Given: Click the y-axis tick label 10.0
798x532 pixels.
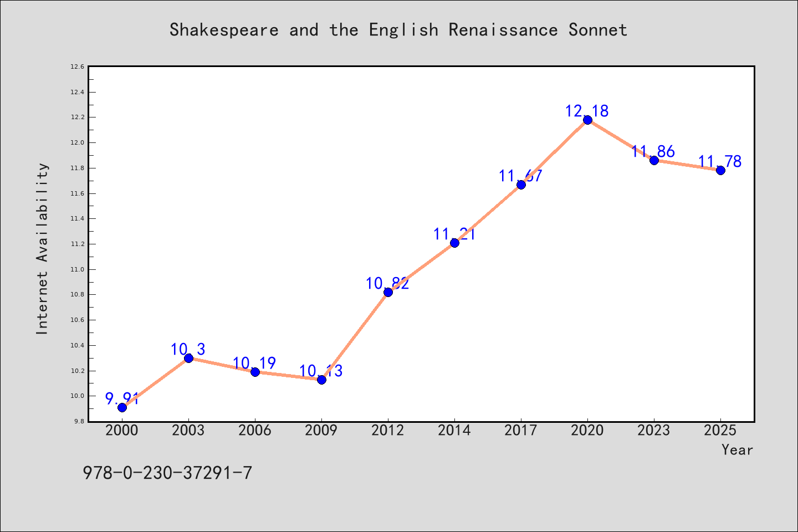Looking at the screenshot, I should coord(77,396).
